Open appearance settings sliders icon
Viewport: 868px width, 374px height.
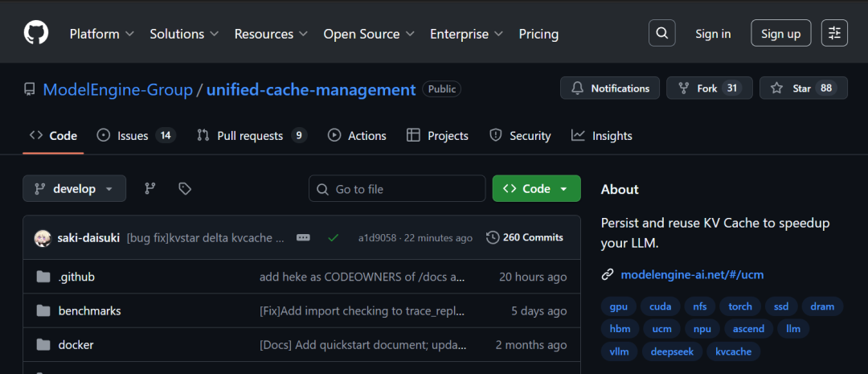coord(834,33)
